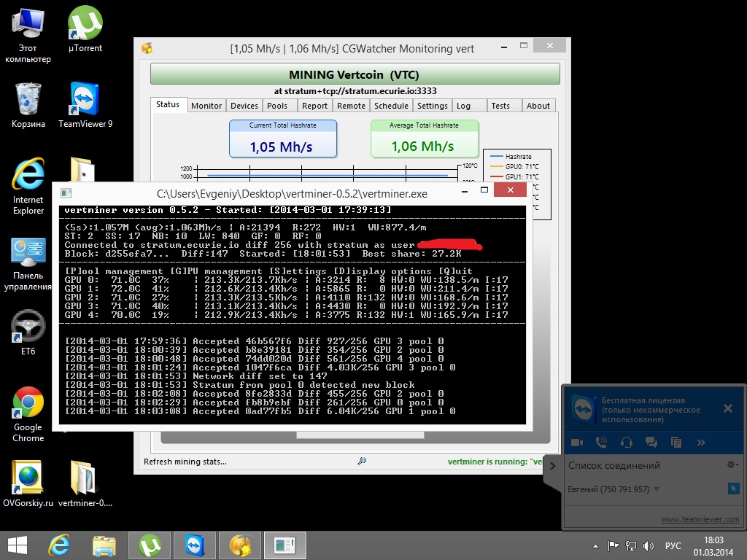
Task: Select the vertminer-0... folder on desktop
Action: click(x=85, y=484)
